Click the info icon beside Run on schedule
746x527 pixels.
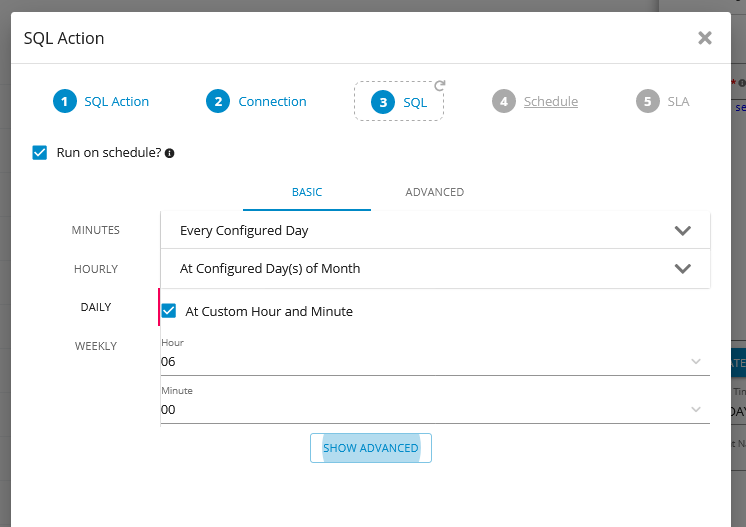[170, 153]
